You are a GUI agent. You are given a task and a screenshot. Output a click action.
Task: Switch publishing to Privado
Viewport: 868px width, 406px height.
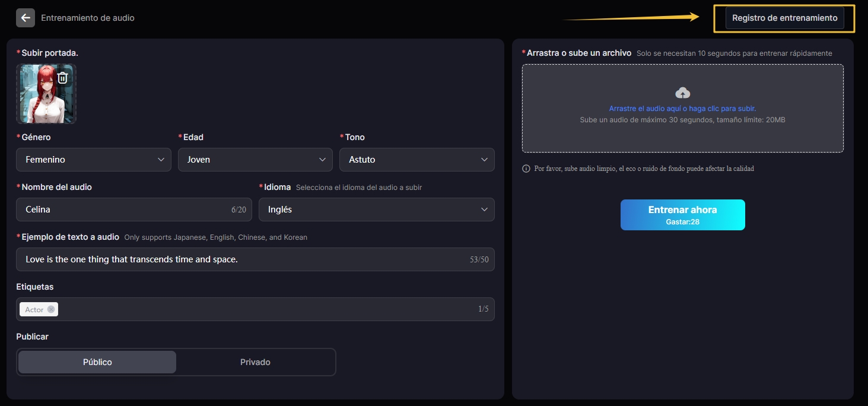[255, 362]
